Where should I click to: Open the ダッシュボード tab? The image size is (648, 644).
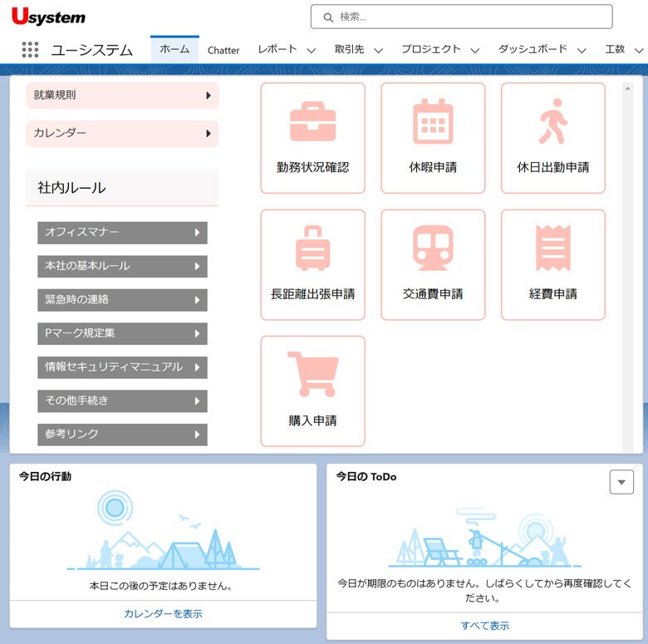[533, 49]
